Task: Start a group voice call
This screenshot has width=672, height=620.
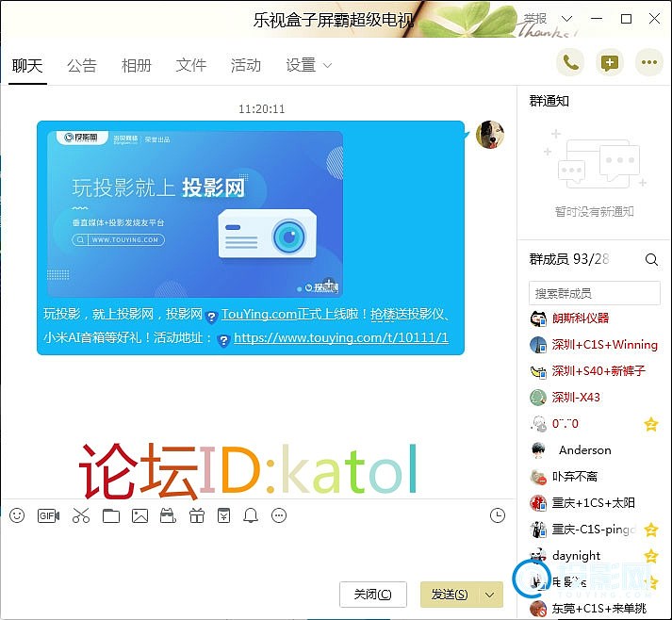Action: point(570,63)
